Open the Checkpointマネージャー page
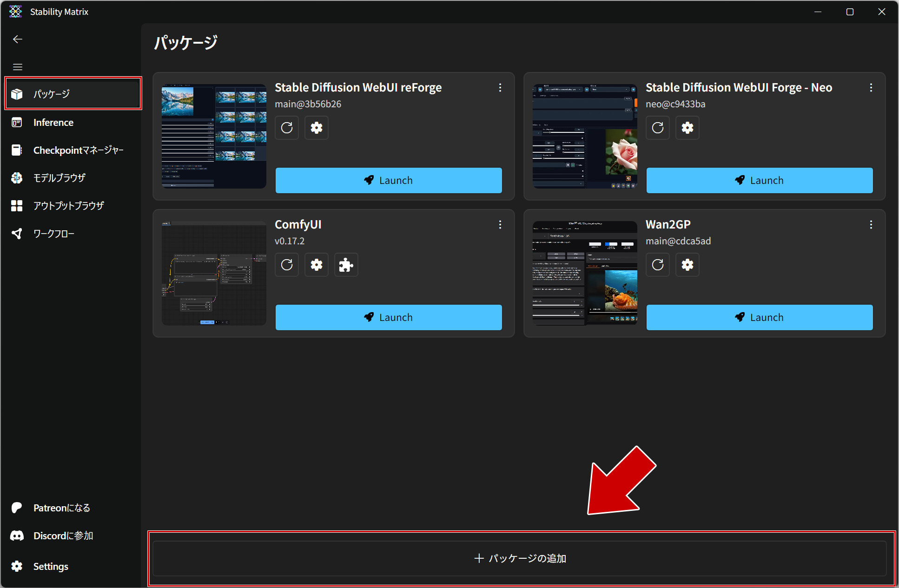 pos(78,150)
